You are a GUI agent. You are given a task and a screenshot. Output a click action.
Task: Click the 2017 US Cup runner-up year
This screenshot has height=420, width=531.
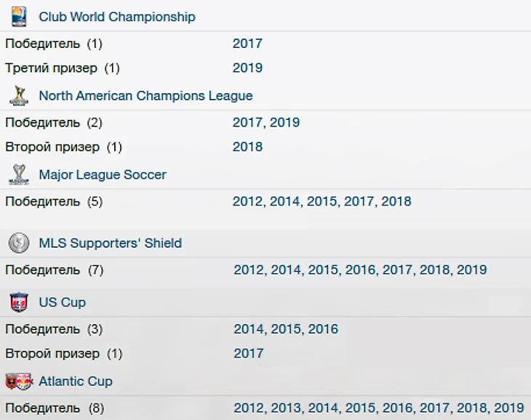click(x=249, y=354)
